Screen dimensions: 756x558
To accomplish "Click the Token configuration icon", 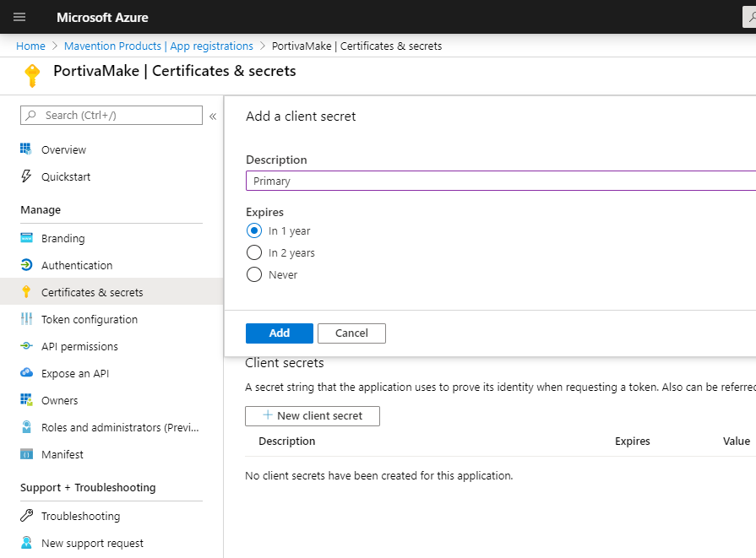I will point(26,319).
